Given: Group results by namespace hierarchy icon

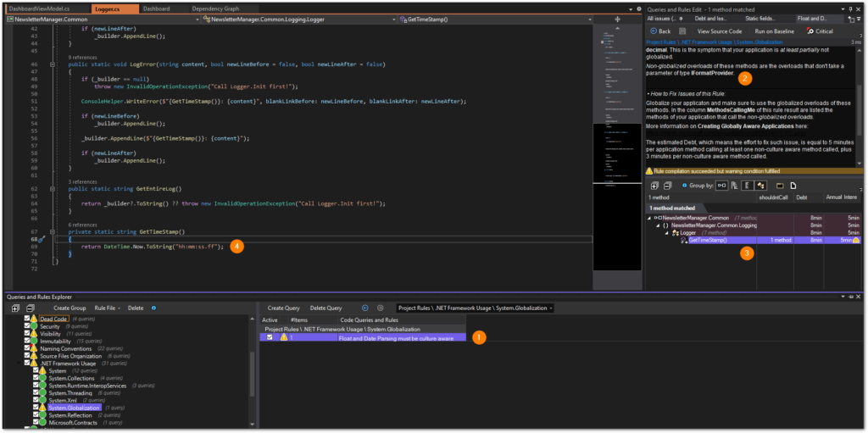Looking at the screenshot, I should (x=733, y=186).
